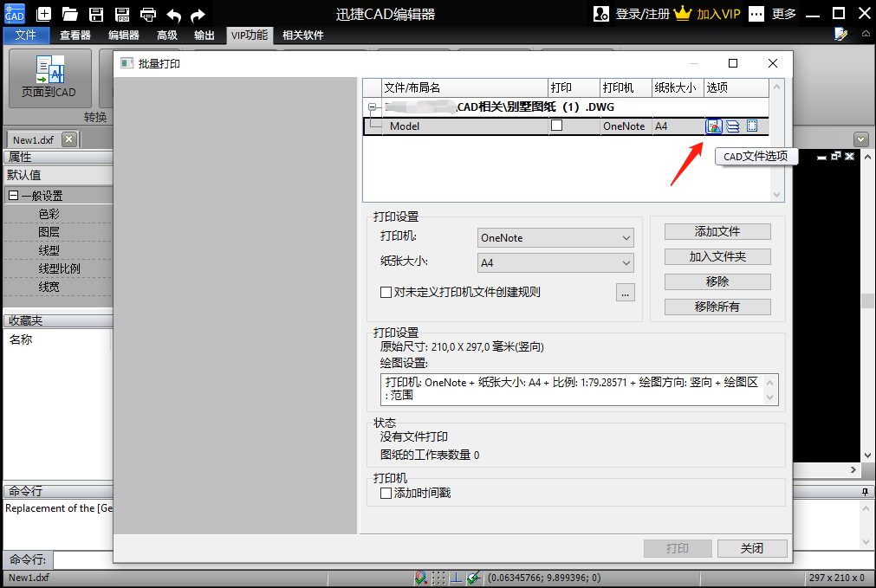
Task: Enable 对未定义打印机文件创建规则 checkbox
Action: pos(386,292)
